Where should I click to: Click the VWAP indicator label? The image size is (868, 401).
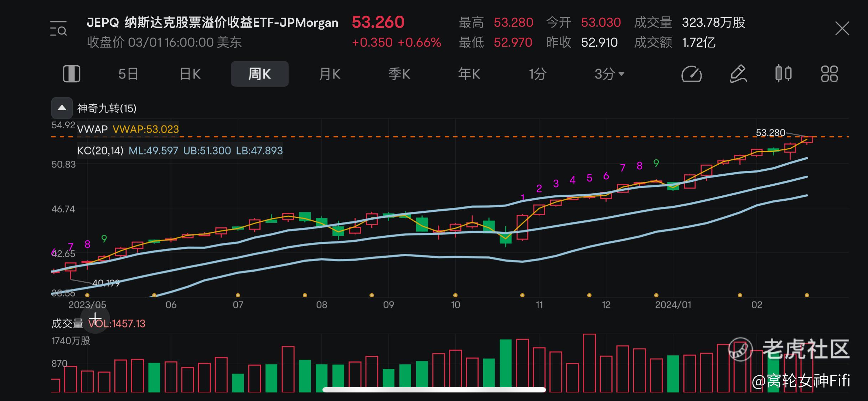[92, 129]
